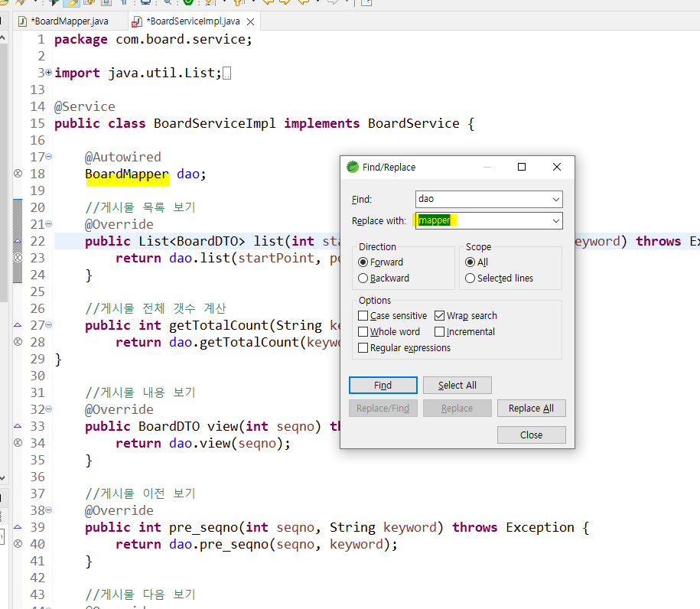Maximize the Find/Replace dialog window
Image resolution: width=700 pixels, height=609 pixels.
tap(522, 167)
